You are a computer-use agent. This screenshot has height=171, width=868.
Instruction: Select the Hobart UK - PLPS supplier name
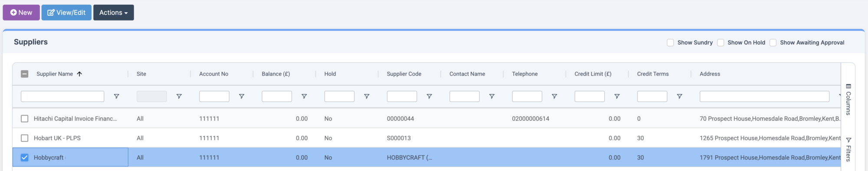pyautogui.click(x=57, y=138)
